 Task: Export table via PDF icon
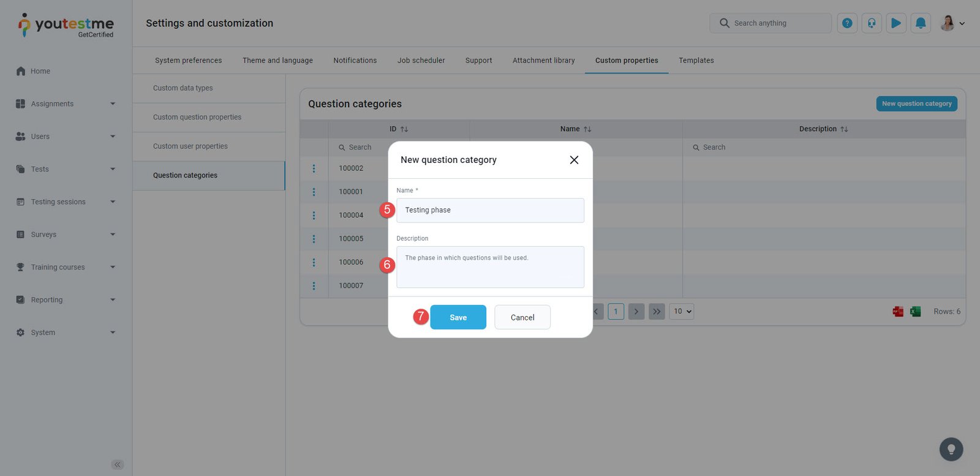[898, 312]
